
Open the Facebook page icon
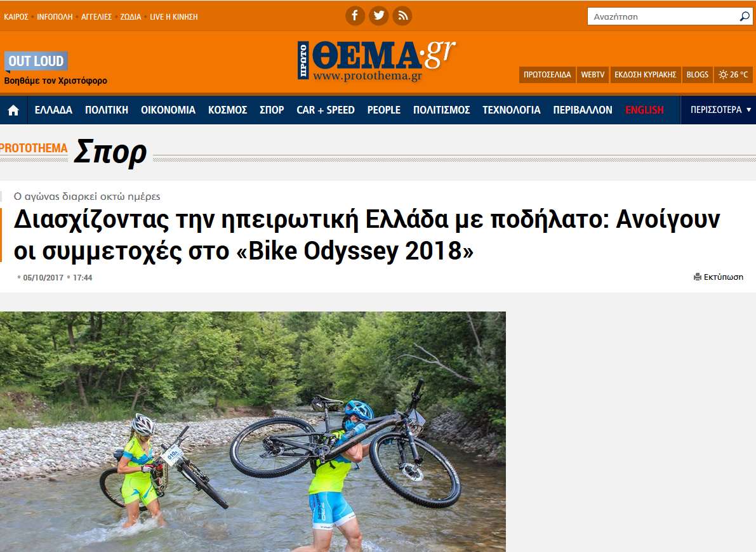[x=355, y=16]
